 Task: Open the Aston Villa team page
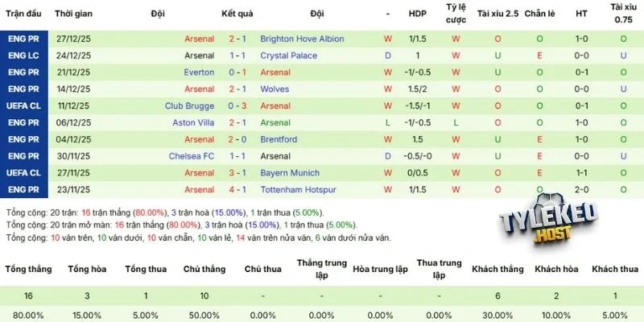193,122
